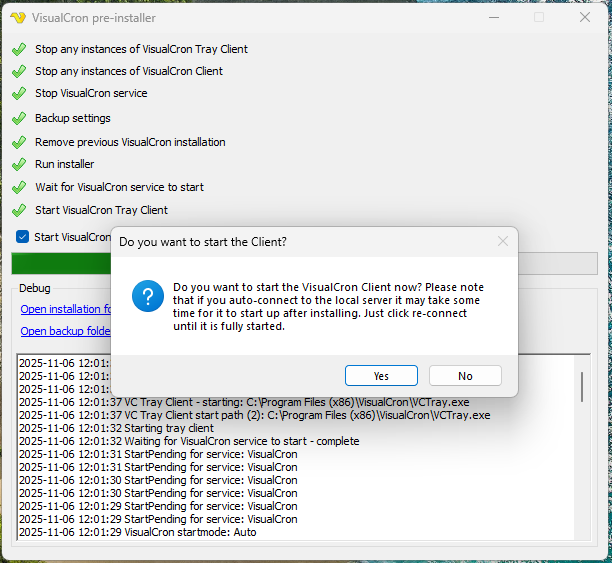
Task: Click the green checkmark next to Stop VisualCron service
Action: click(18, 94)
